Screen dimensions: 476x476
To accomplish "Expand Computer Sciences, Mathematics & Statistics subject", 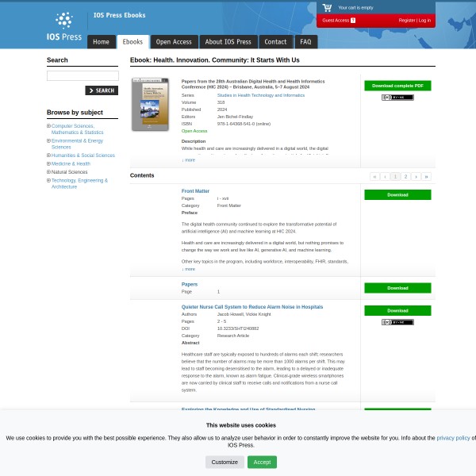I will [48, 126].
